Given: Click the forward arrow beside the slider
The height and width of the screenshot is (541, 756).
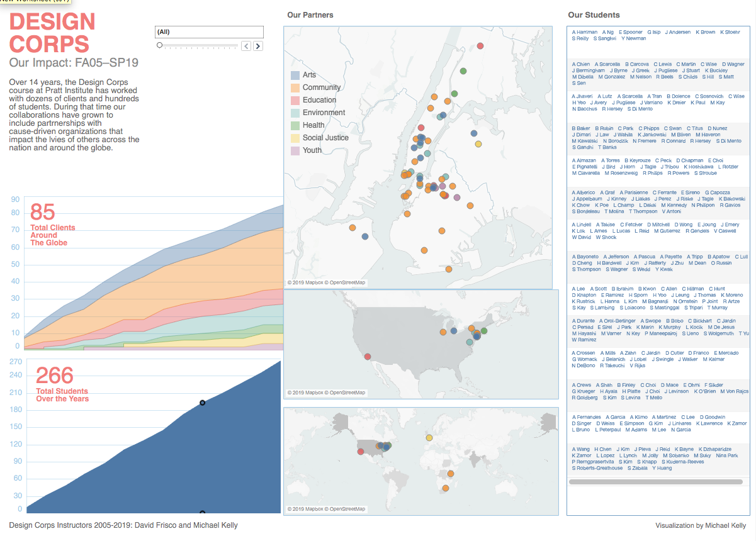Looking at the screenshot, I should (x=257, y=45).
